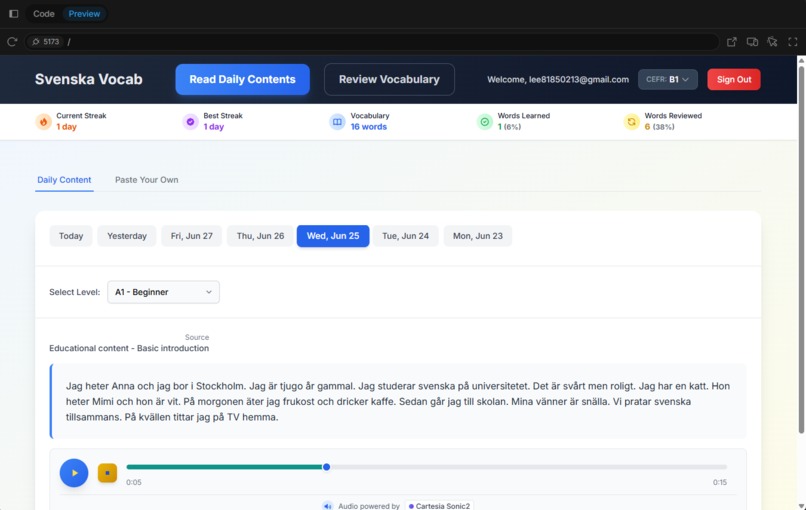Switch to the Preview tab

84,14
